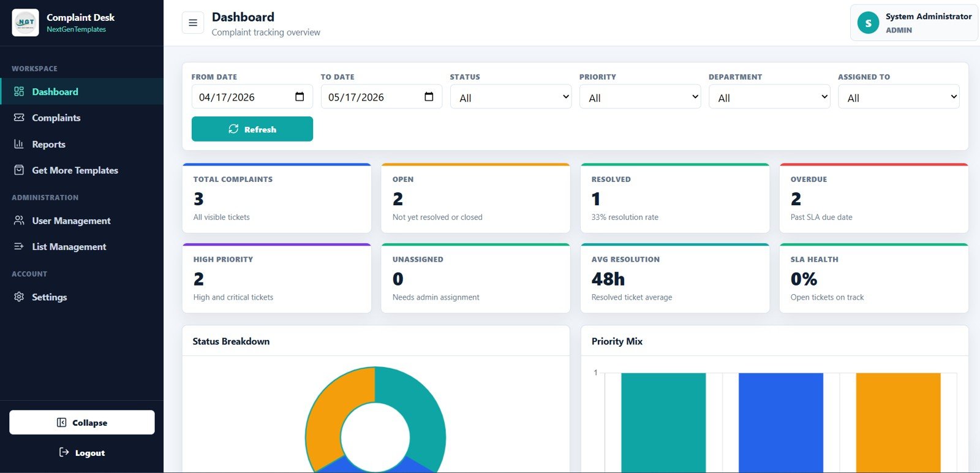Viewport: 980px width, 473px height.
Task: Click the System Administrator avatar circle
Action: click(868, 23)
